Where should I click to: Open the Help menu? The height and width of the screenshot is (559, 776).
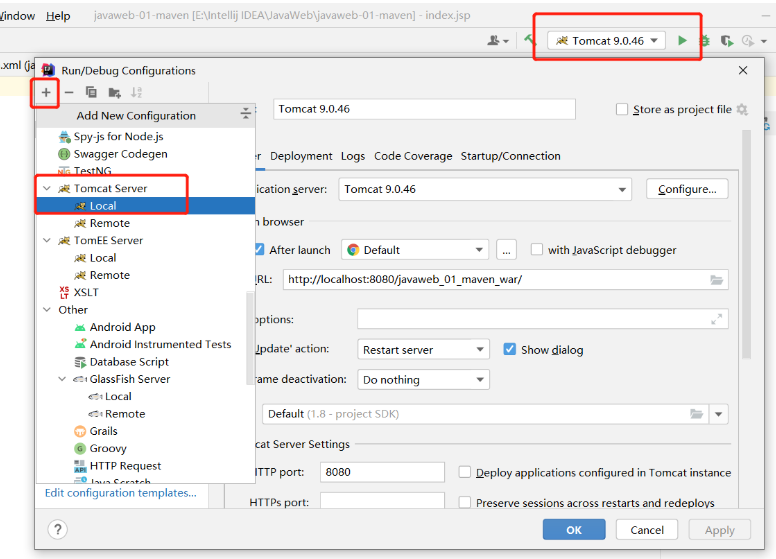tap(58, 16)
